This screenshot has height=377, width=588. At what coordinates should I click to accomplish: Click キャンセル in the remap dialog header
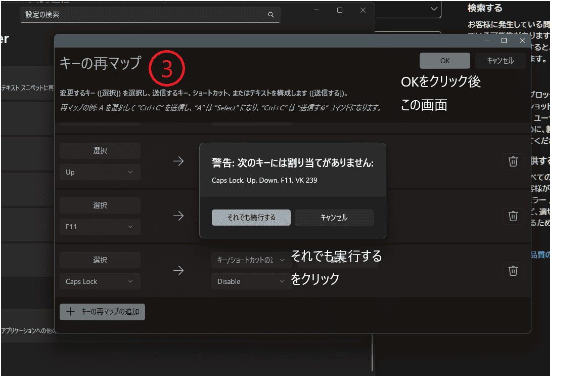click(x=500, y=60)
